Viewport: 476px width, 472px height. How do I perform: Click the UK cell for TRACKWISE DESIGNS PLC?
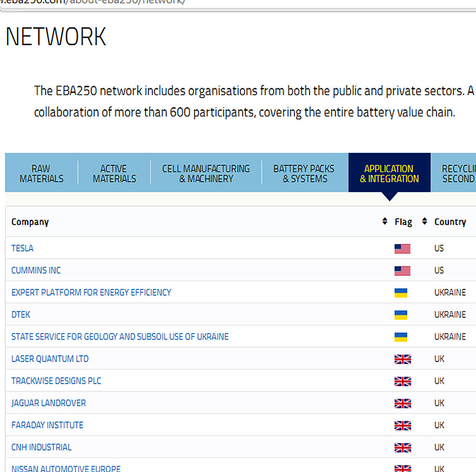tap(439, 381)
